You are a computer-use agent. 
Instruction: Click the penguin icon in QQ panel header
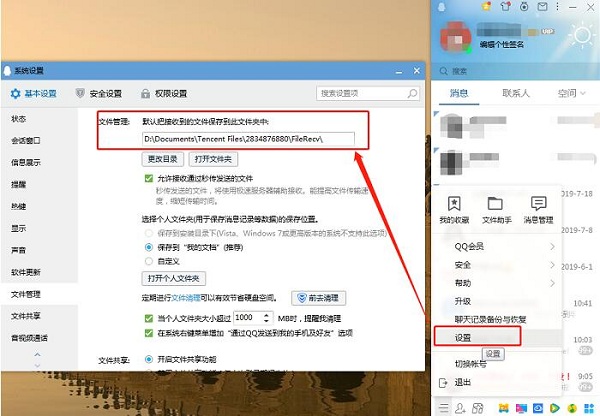[442, 7]
